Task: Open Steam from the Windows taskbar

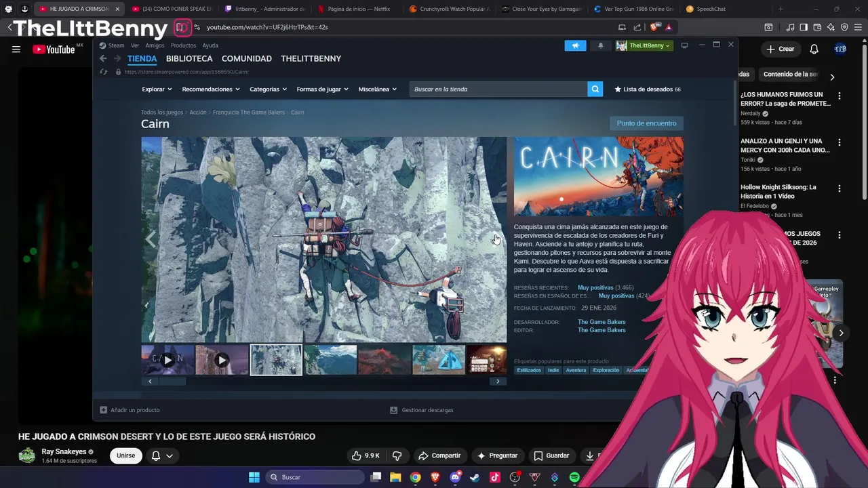Action: 475,477
